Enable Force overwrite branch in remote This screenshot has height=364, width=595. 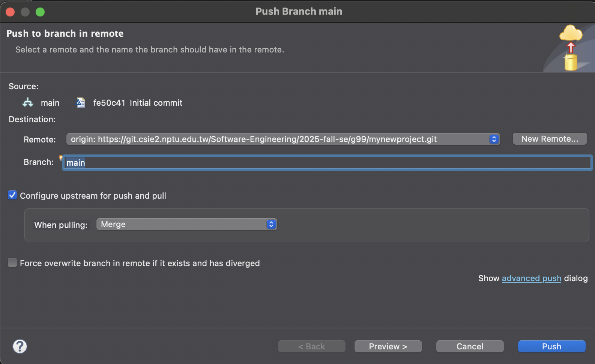[x=12, y=263]
